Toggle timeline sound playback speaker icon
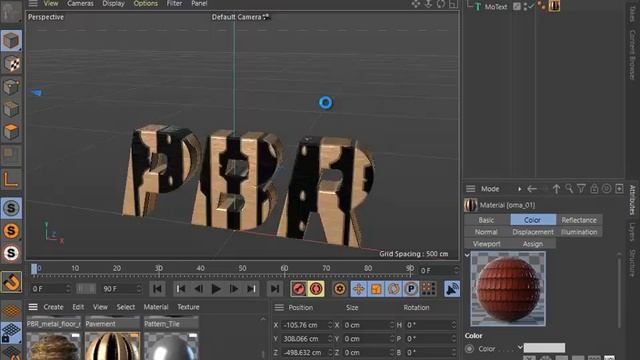The image size is (640, 360). (x=452, y=289)
